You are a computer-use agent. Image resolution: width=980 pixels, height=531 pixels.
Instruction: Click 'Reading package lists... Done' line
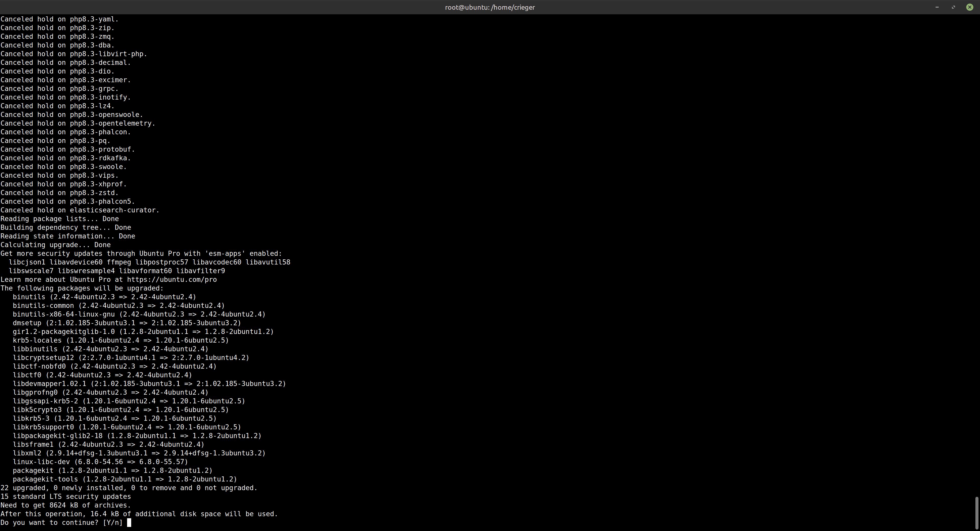[x=60, y=219]
